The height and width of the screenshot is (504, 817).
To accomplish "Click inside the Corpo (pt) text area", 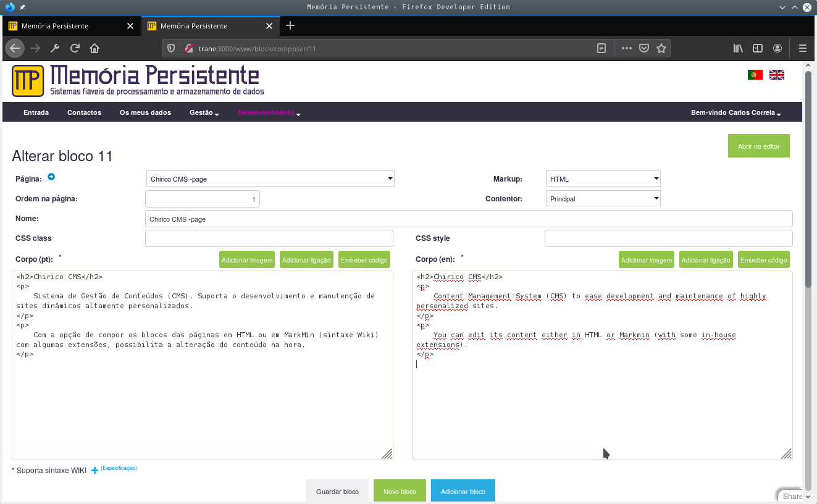I will coord(203,365).
